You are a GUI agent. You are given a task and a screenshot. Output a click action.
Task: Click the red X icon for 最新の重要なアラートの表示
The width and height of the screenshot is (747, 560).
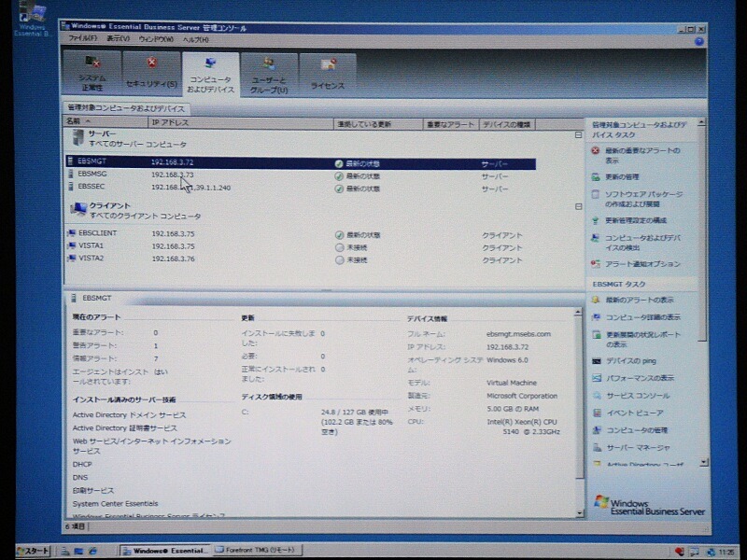coord(595,151)
